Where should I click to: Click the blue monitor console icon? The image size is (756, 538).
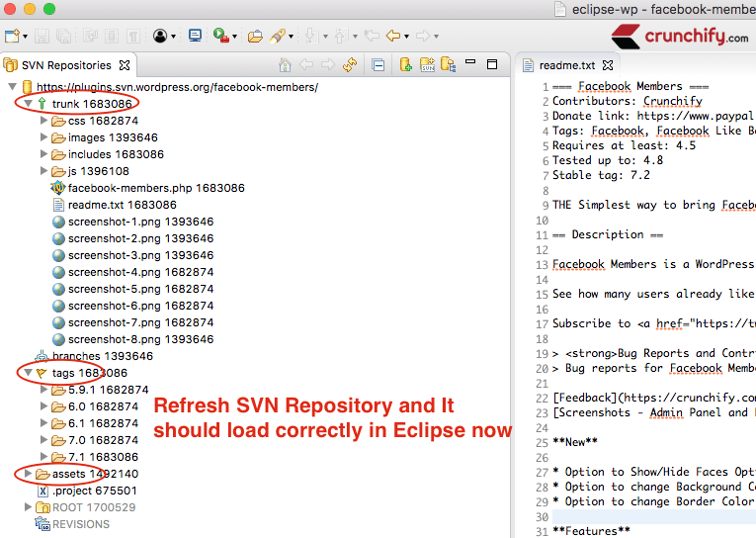click(x=196, y=36)
